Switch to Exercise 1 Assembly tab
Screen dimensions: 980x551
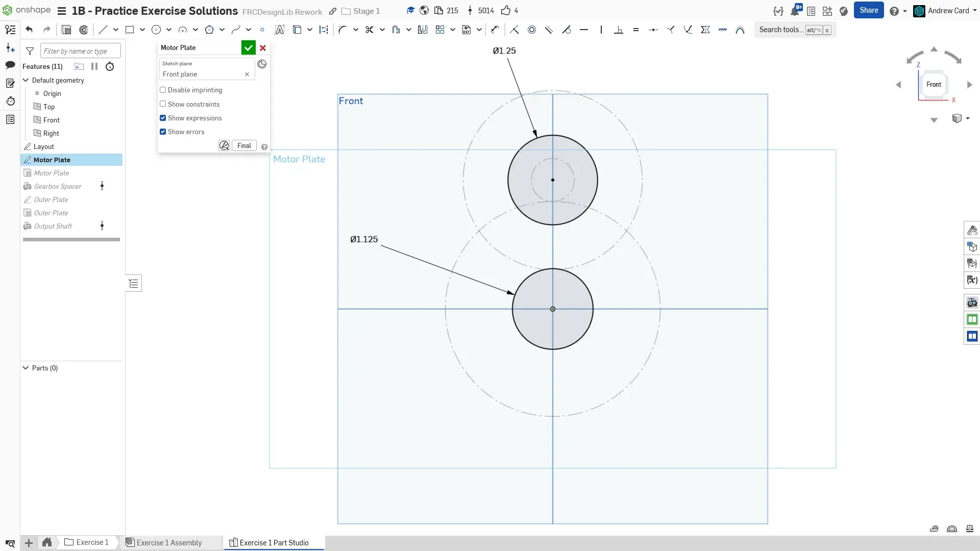[x=169, y=542]
